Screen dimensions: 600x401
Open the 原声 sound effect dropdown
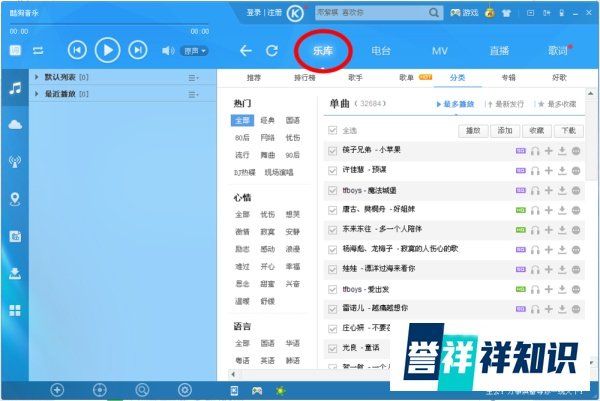coord(194,51)
